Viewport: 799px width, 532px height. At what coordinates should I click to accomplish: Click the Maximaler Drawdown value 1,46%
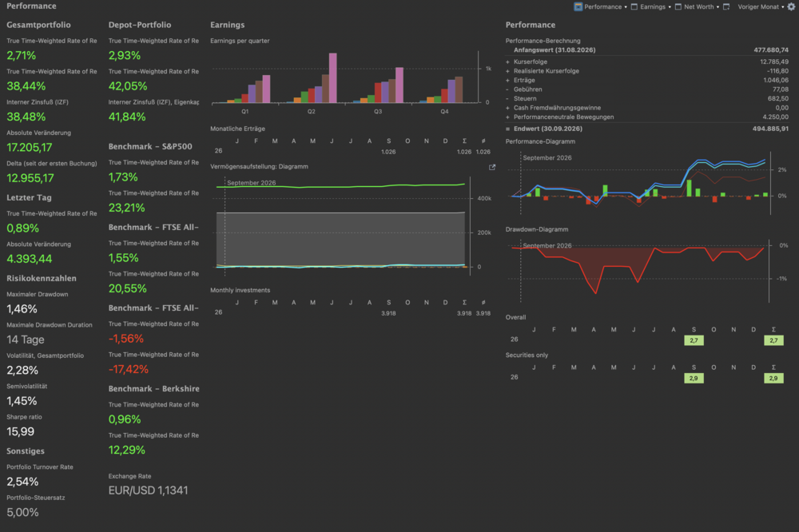click(22, 309)
